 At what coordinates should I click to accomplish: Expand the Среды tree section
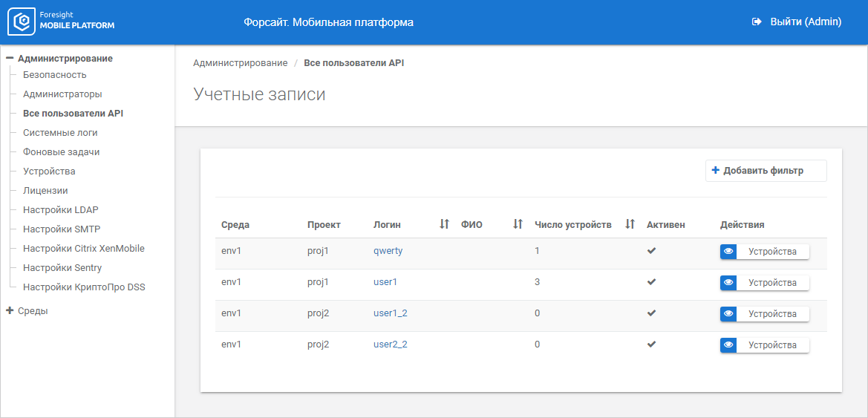[10, 311]
